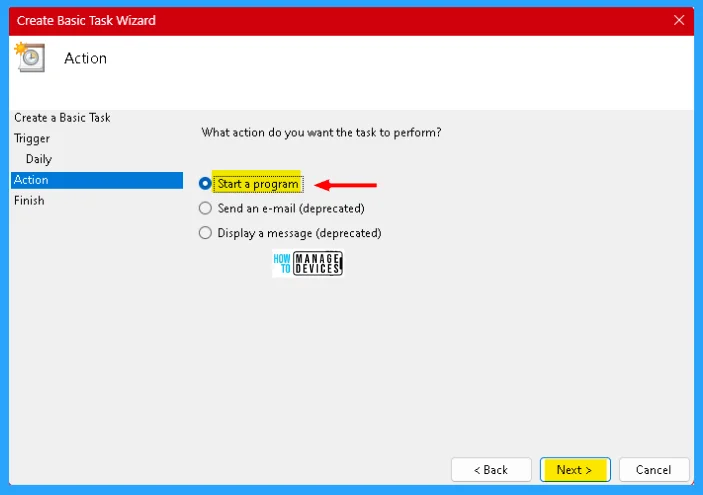The width and height of the screenshot is (703, 495).
Task: Go to the Trigger step in sidebar
Action: (32, 139)
